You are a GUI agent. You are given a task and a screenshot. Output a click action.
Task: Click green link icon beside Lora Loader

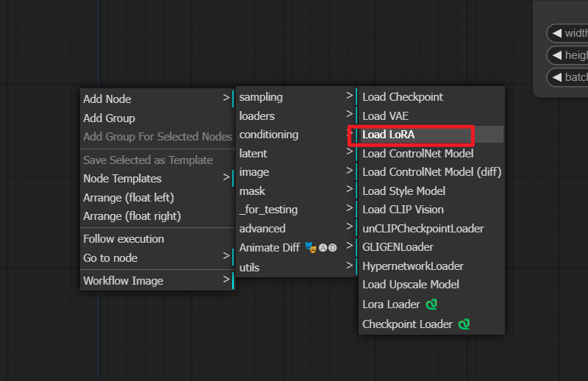tap(432, 304)
